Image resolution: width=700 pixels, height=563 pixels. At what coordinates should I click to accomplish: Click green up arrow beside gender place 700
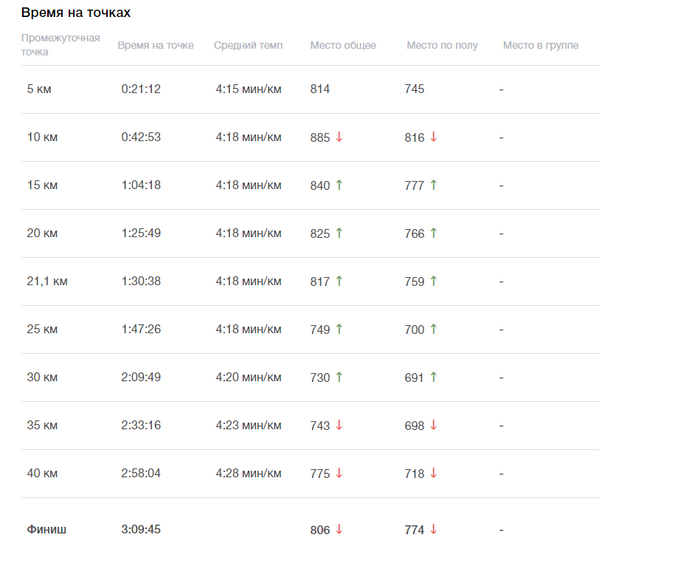coord(433,329)
